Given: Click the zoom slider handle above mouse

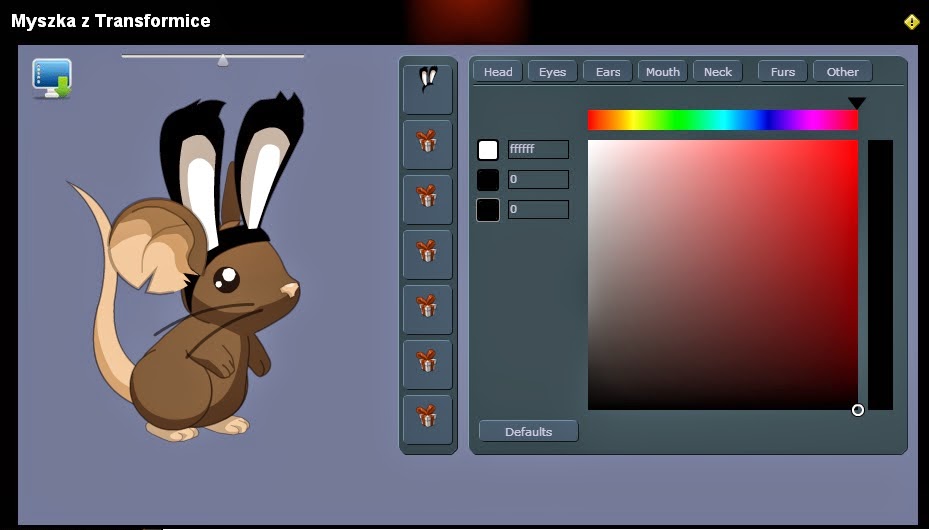Looking at the screenshot, I should point(223,60).
